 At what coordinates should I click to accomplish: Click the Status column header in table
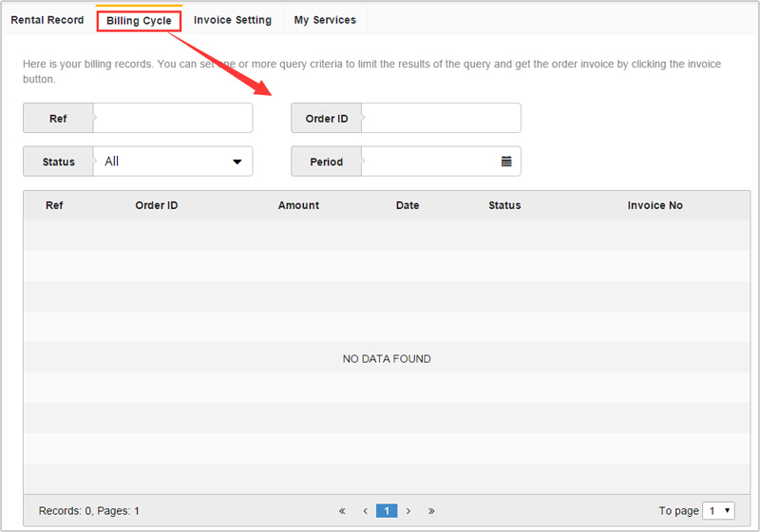click(504, 205)
